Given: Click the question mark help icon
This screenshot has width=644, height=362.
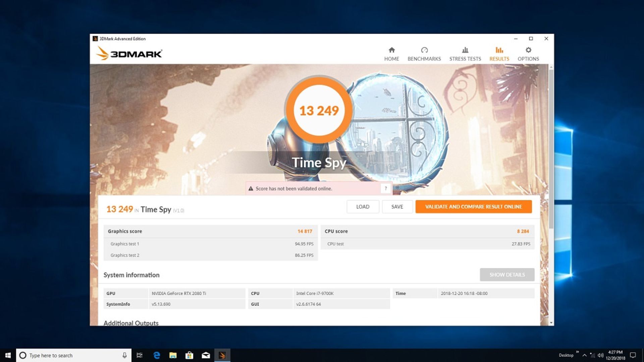Looking at the screenshot, I should pos(386,188).
